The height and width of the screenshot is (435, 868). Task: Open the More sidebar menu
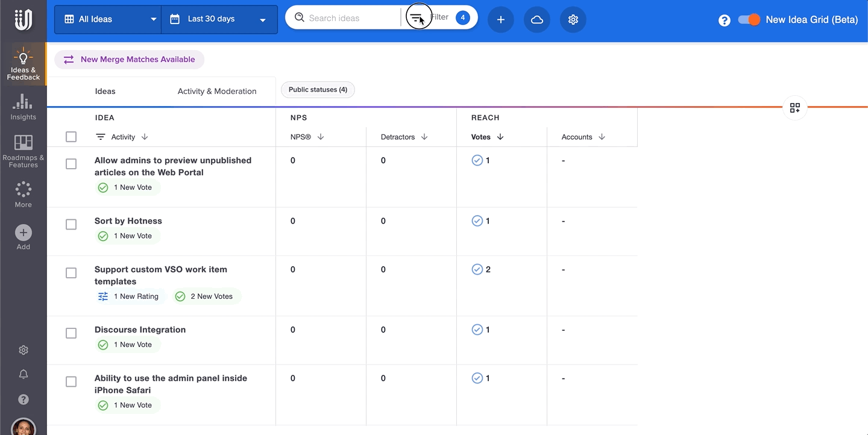tap(23, 195)
